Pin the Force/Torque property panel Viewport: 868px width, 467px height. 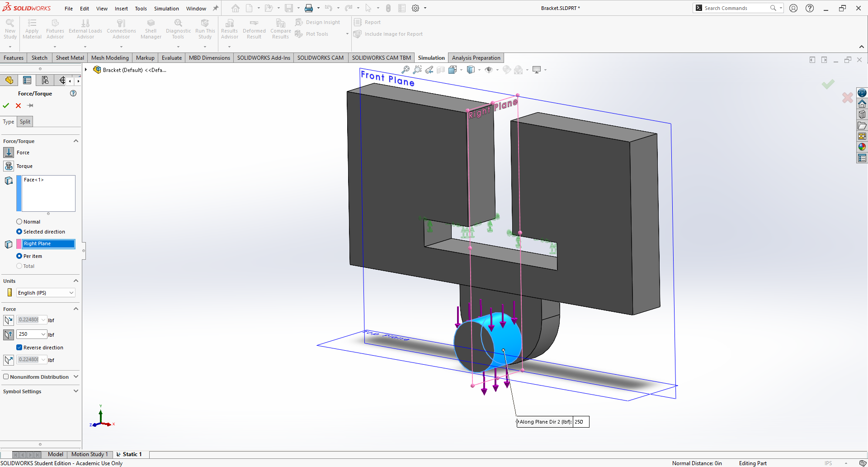[x=30, y=105]
